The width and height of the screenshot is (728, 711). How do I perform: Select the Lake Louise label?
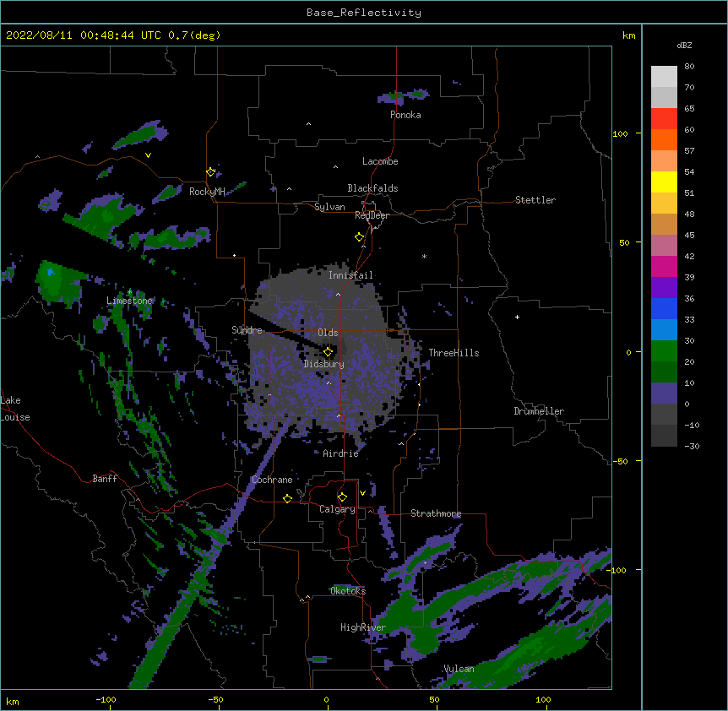point(15,409)
